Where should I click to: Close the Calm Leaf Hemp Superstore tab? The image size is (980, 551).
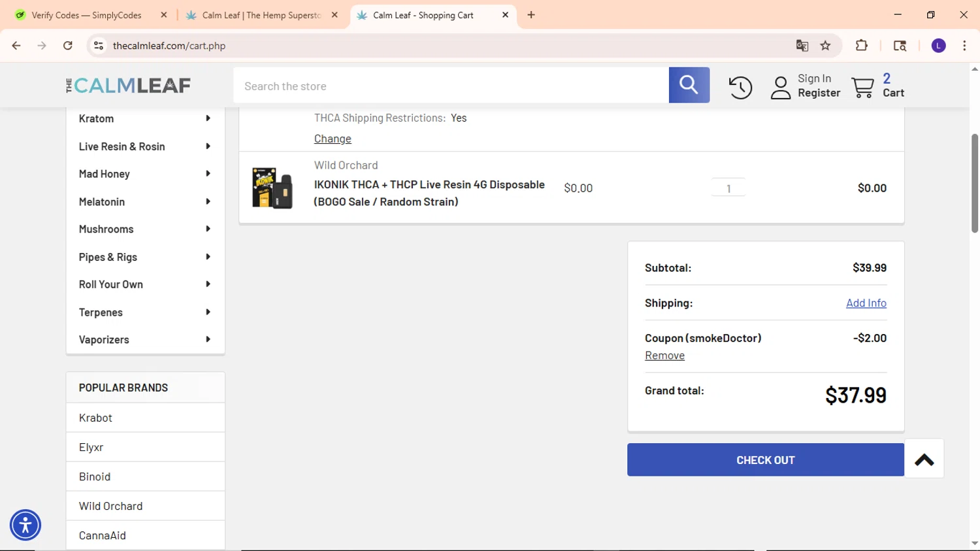335,15
